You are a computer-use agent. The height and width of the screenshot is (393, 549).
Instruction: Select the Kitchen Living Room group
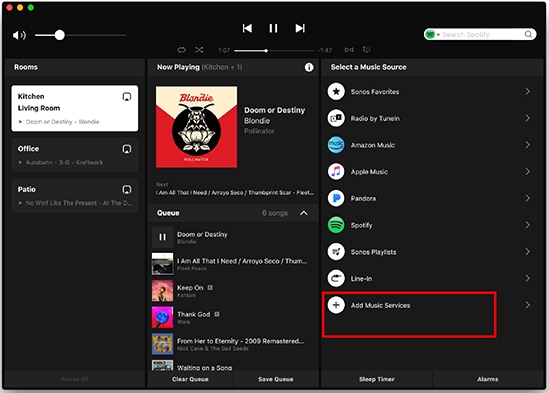click(x=75, y=108)
